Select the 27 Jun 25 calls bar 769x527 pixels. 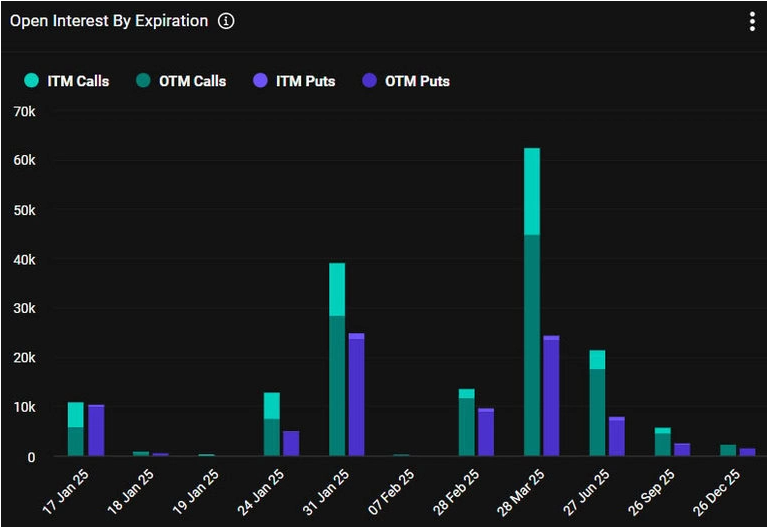point(597,403)
